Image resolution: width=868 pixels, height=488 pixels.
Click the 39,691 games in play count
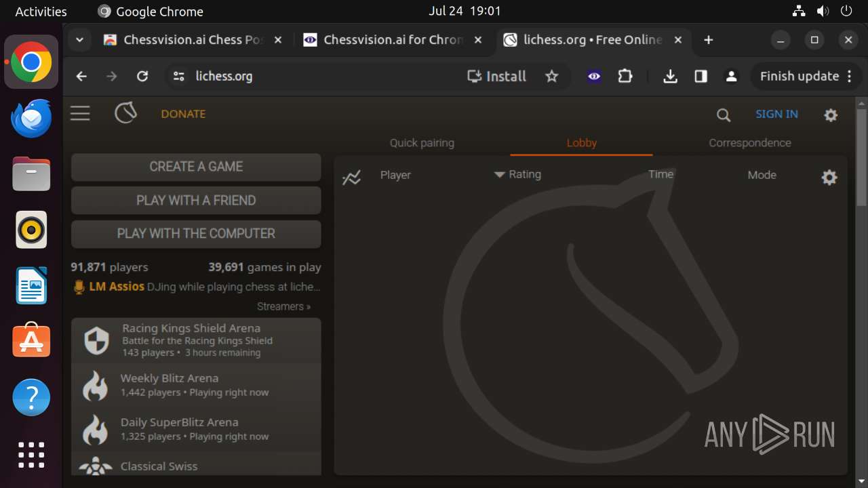[x=264, y=267]
